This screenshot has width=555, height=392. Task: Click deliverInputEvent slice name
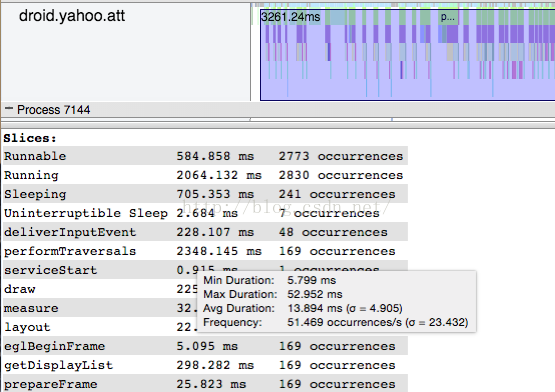point(70,232)
